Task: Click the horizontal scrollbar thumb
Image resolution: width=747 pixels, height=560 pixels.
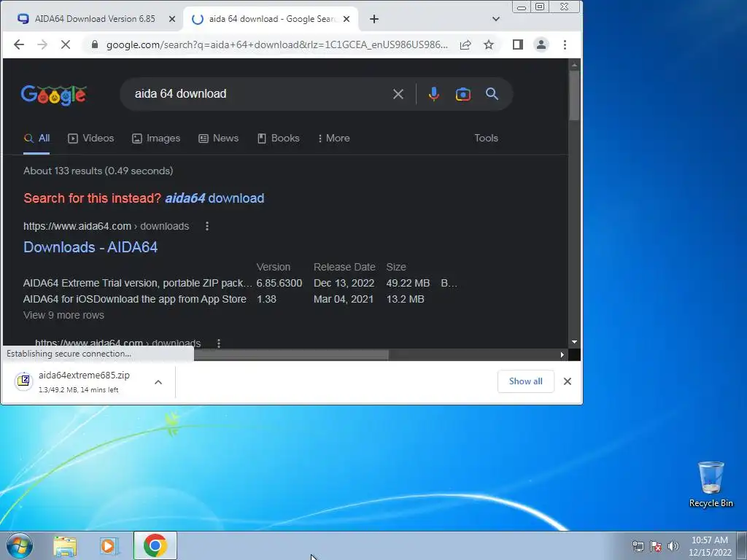Action: coord(291,355)
